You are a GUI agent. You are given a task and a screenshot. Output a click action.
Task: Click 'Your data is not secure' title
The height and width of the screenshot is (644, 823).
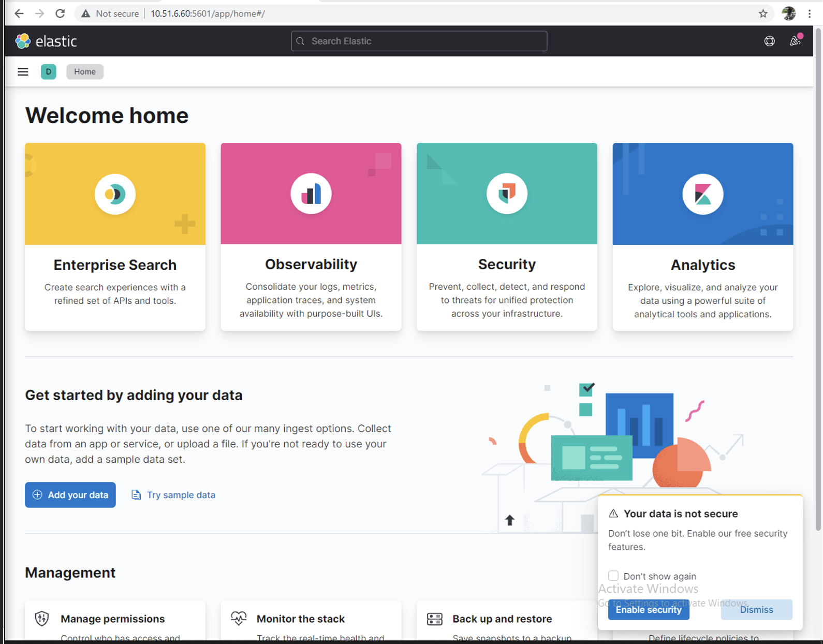click(x=681, y=514)
